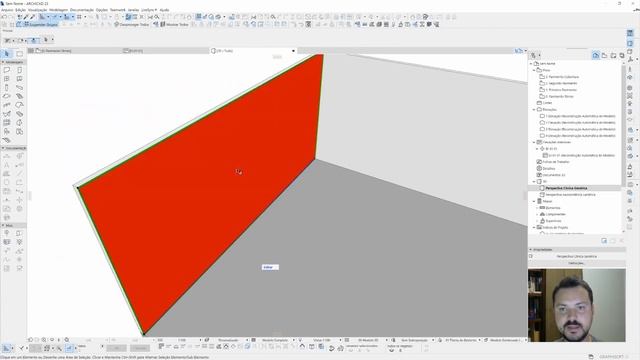Select the Window tool

coord(7,79)
